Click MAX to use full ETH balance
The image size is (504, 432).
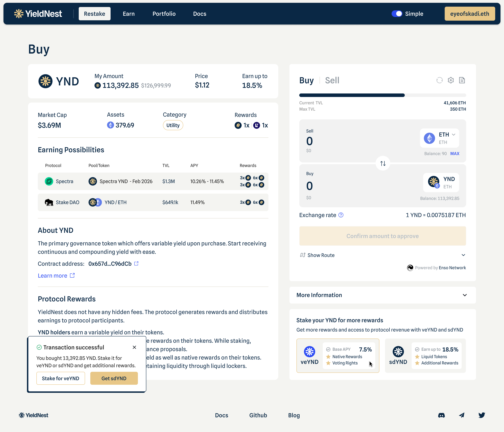(455, 154)
